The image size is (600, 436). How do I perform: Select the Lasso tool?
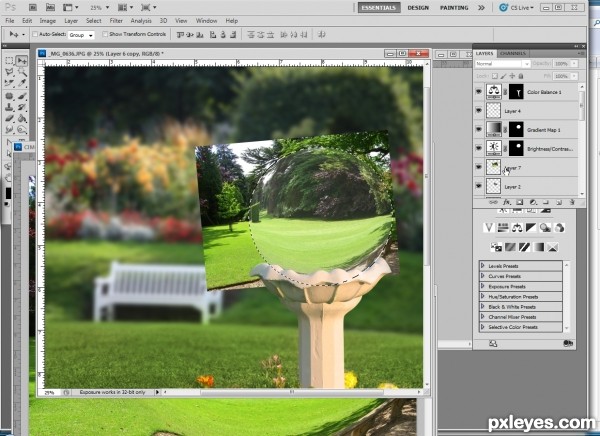pos(10,72)
